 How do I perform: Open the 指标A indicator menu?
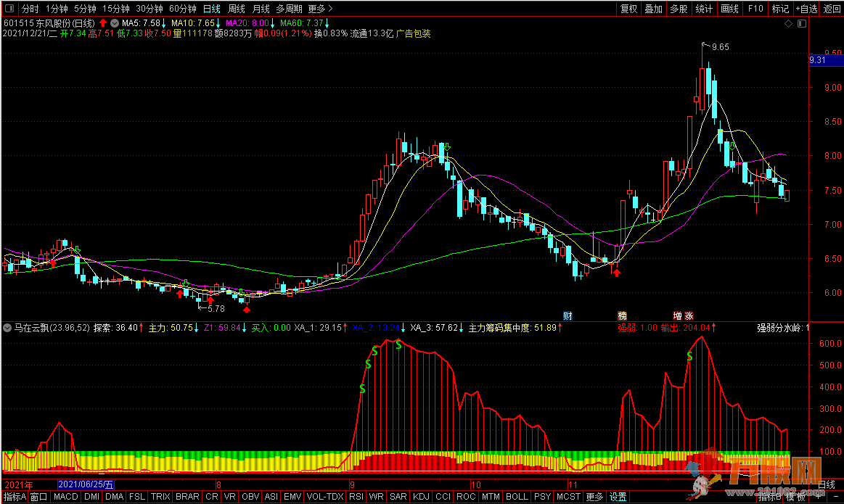[x=15, y=497]
